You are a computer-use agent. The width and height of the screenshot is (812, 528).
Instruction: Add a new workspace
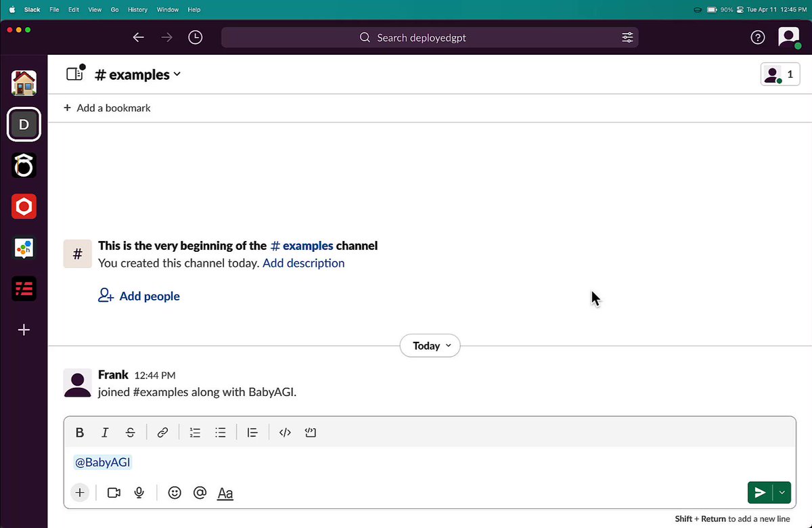24,330
